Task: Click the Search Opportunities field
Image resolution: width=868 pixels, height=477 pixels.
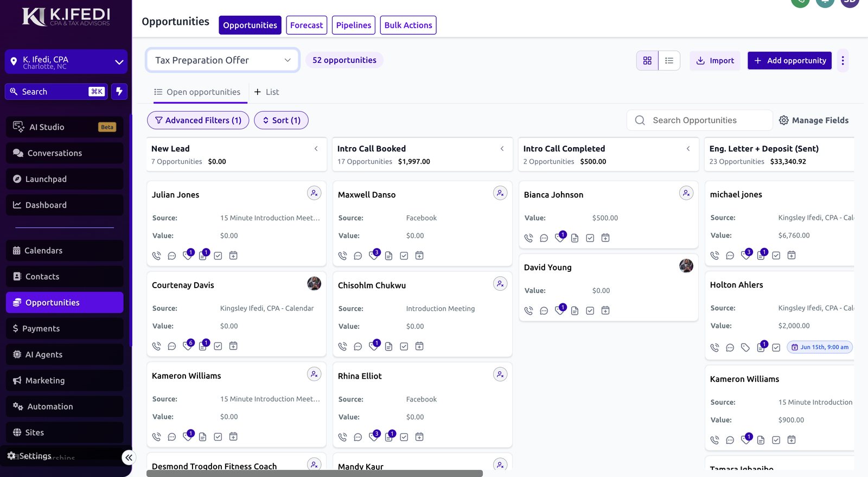Action: [x=700, y=120]
